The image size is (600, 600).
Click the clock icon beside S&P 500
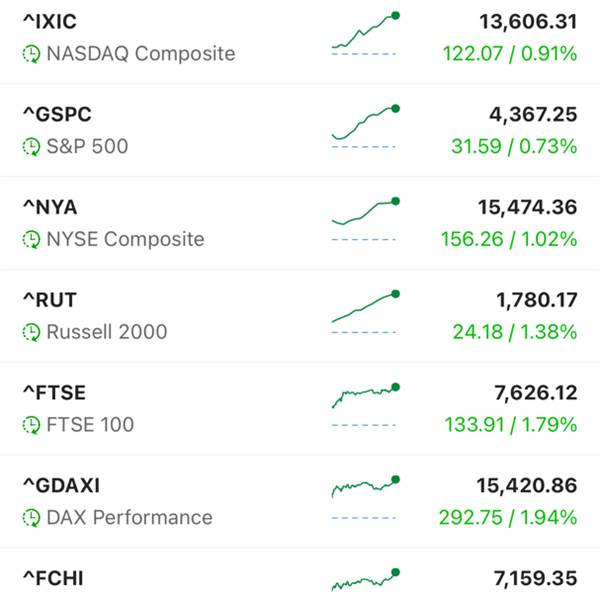pos(32,147)
